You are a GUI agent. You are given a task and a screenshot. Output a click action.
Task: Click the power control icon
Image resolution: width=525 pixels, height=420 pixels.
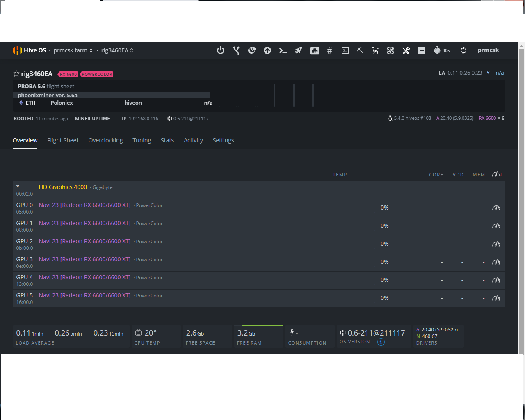pyautogui.click(x=221, y=50)
